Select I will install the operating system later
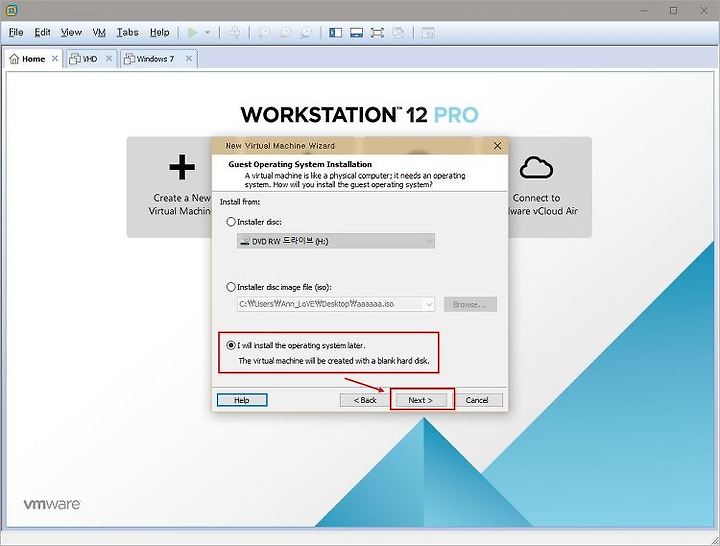Viewport: 720px width, 546px height. click(x=231, y=345)
